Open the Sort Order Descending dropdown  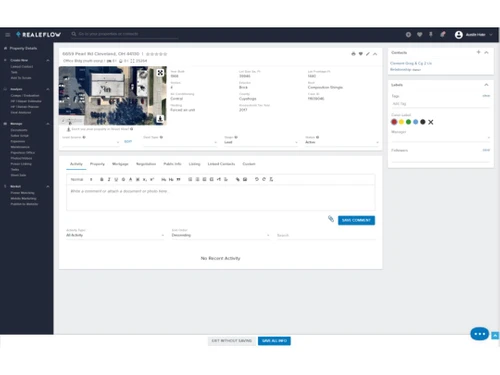pyautogui.click(x=221, y=235)
